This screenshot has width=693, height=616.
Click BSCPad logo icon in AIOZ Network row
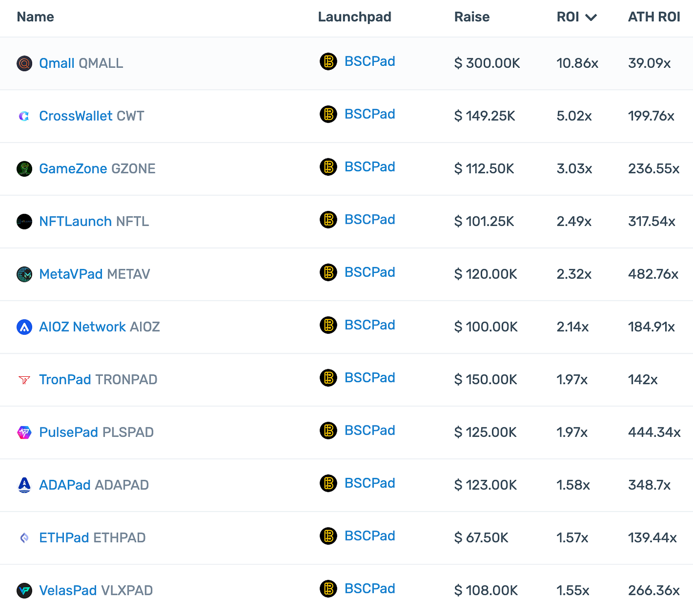pyautogui.click(x=328, y=325)
